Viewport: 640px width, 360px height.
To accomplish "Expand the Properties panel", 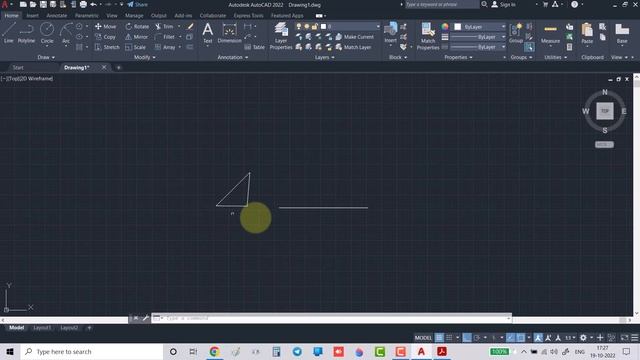I will tap(458, 58).
